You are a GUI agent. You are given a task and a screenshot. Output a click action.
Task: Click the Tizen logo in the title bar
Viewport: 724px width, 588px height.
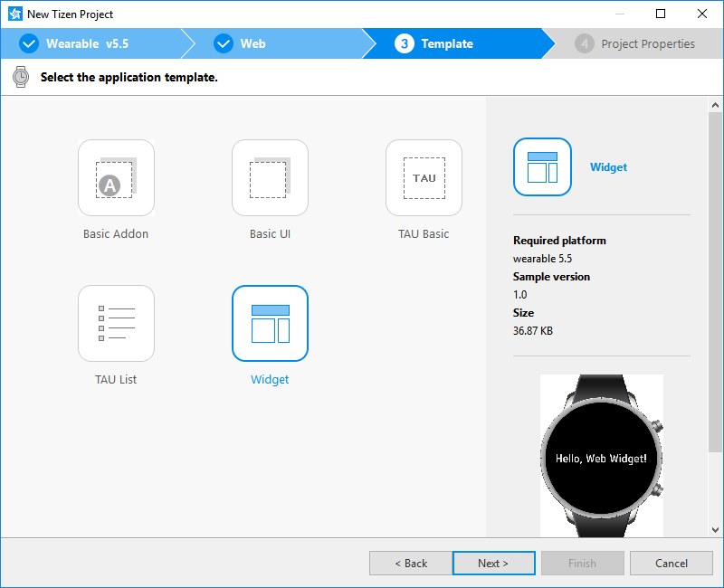[14, 14]
